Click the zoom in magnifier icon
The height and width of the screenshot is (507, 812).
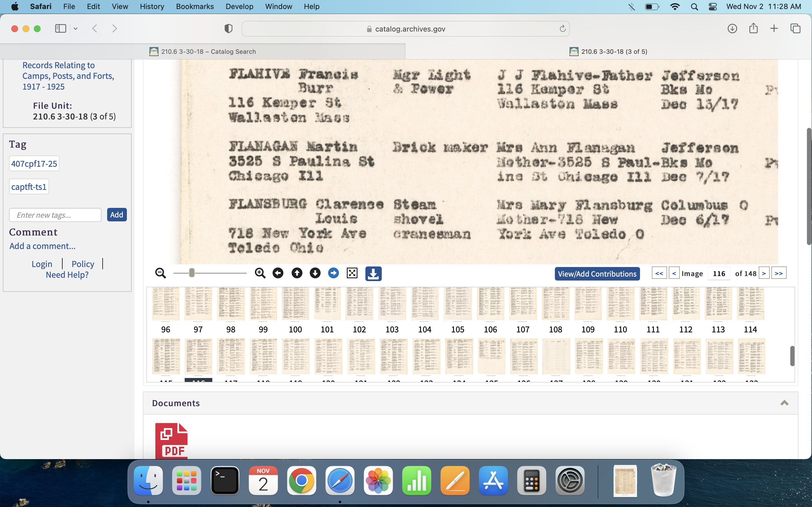pyautogui.click(x=260, y=273)
